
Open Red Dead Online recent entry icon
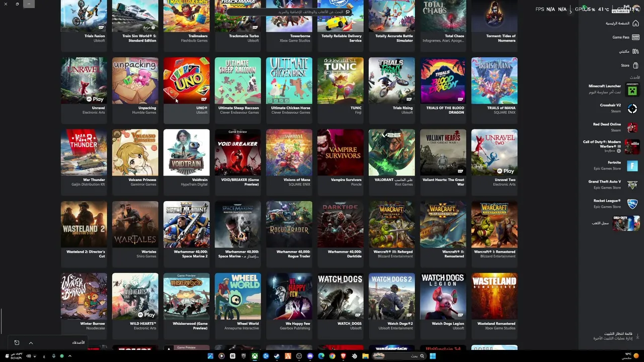[x=632, y=128]
